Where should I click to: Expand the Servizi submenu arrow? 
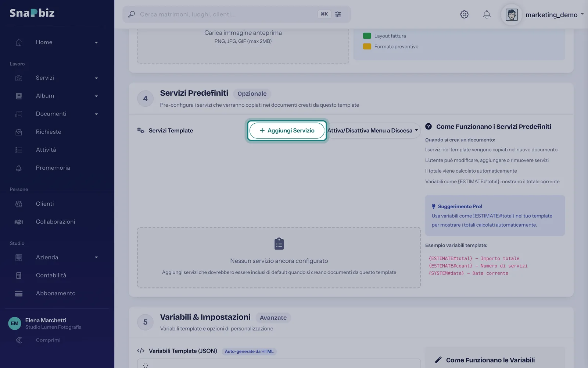click(x=96, y=78)
